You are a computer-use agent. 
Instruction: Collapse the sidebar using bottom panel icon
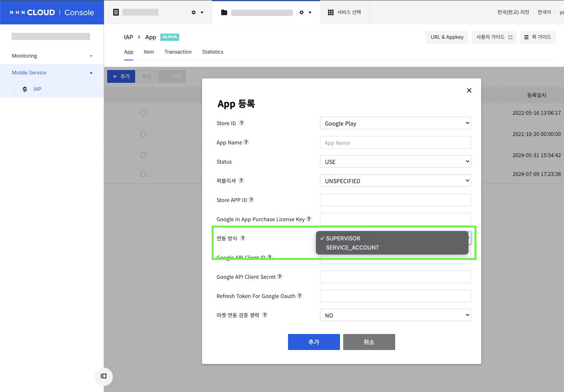(104, 376)
